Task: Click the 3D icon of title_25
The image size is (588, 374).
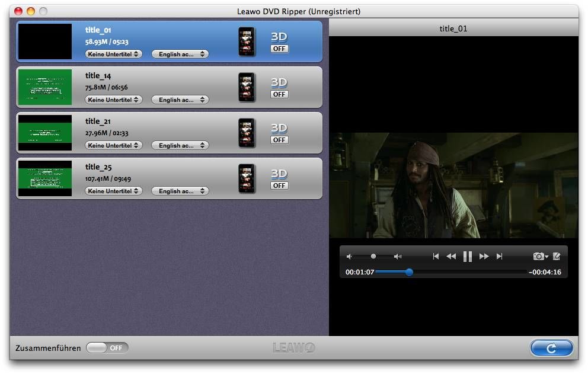Action: pyautogui.click(x=279, y=174)
